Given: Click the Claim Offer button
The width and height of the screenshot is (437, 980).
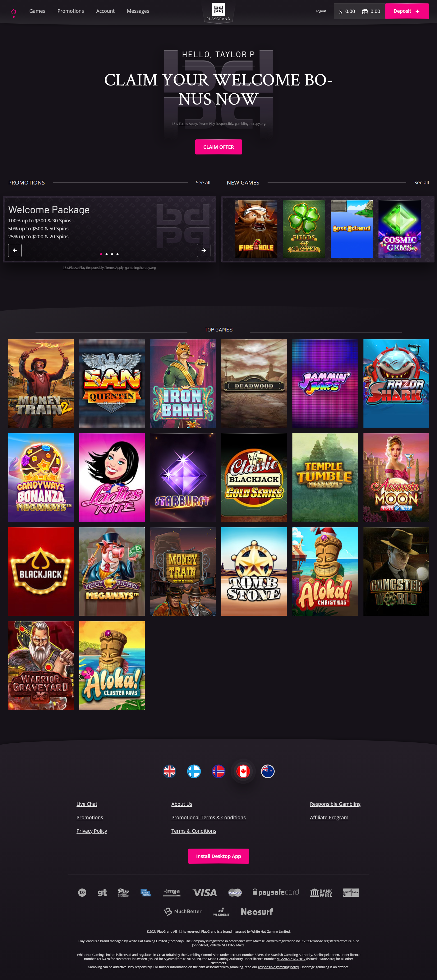Looking at the screenshot, I should click(x=218, y=147).
